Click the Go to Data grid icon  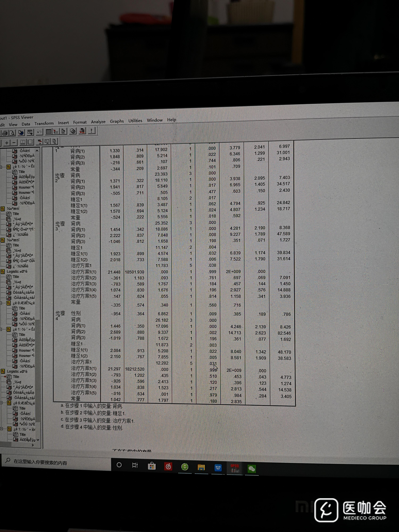49,132
